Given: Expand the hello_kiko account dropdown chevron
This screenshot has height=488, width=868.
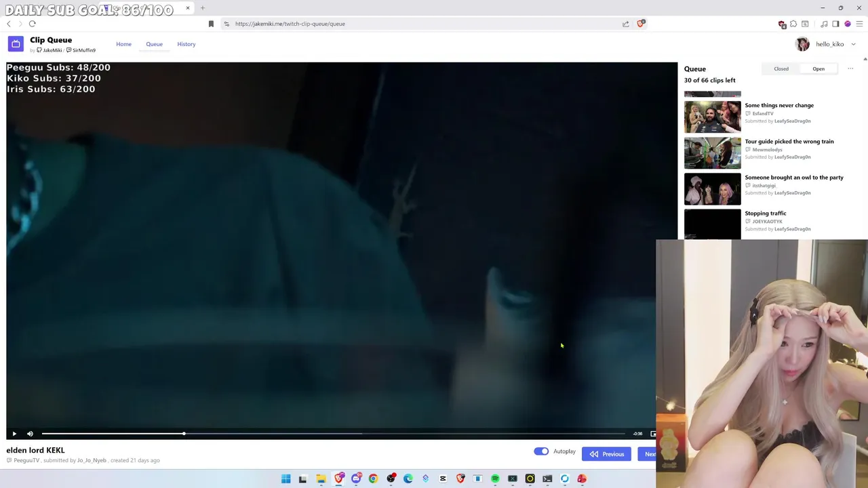Looking at the screenshot, I should click(853, 44).
